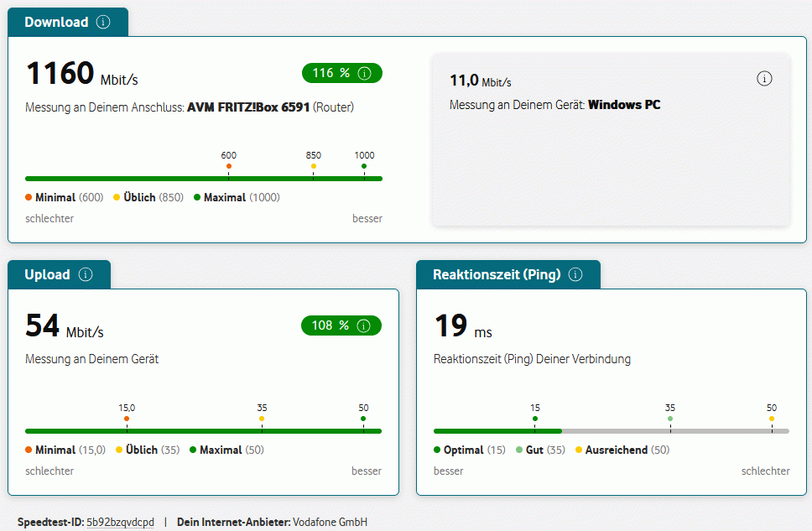Click the upload speed progress bar
Screen dimensions: 812x531
coord(204,431)
